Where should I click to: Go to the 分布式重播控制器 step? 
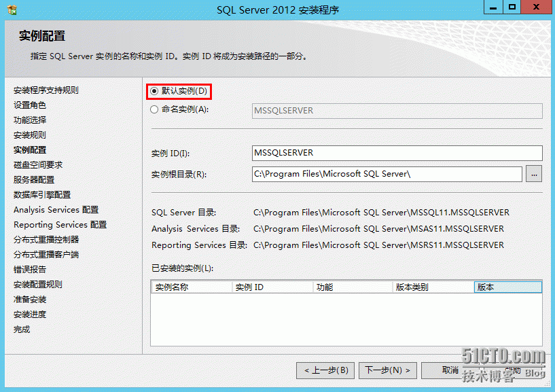[46, 239]
